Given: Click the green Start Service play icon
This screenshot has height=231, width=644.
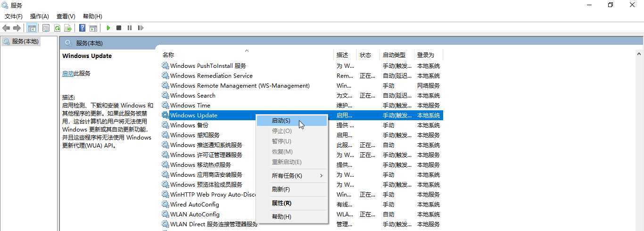Looking at the screenshot, I should 108,28.
